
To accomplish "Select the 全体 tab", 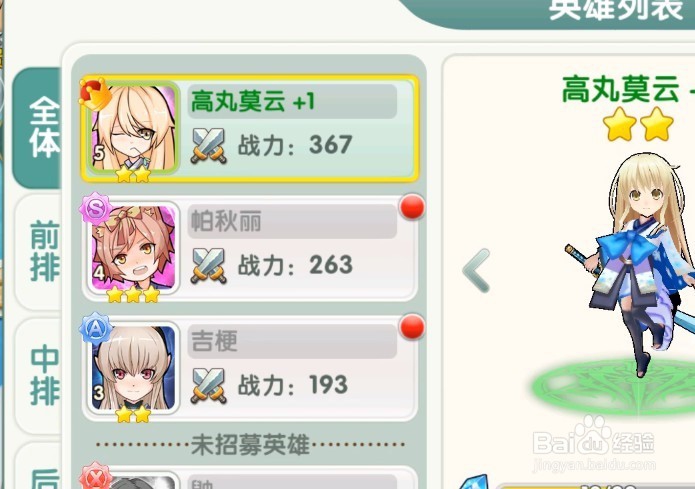I will 38,128.
